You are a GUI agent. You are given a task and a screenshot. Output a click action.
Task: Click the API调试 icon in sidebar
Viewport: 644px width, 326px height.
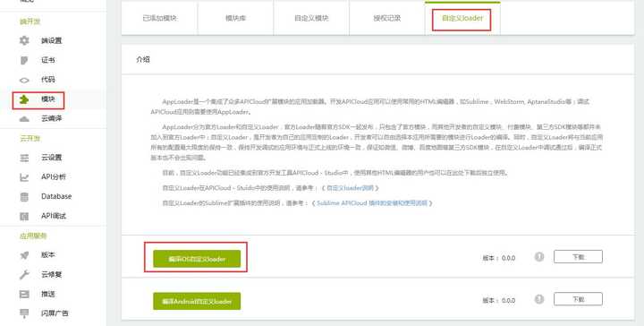(24, 216)
